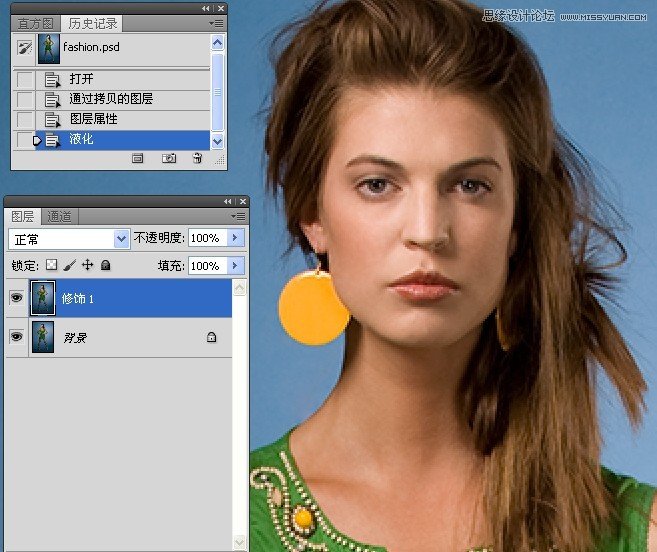Select the 图层属性 history state

[93, 119]
